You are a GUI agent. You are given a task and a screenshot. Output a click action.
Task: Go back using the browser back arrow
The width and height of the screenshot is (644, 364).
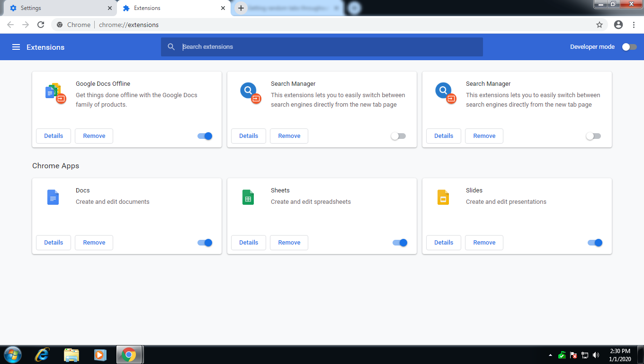tap(10, 25)
